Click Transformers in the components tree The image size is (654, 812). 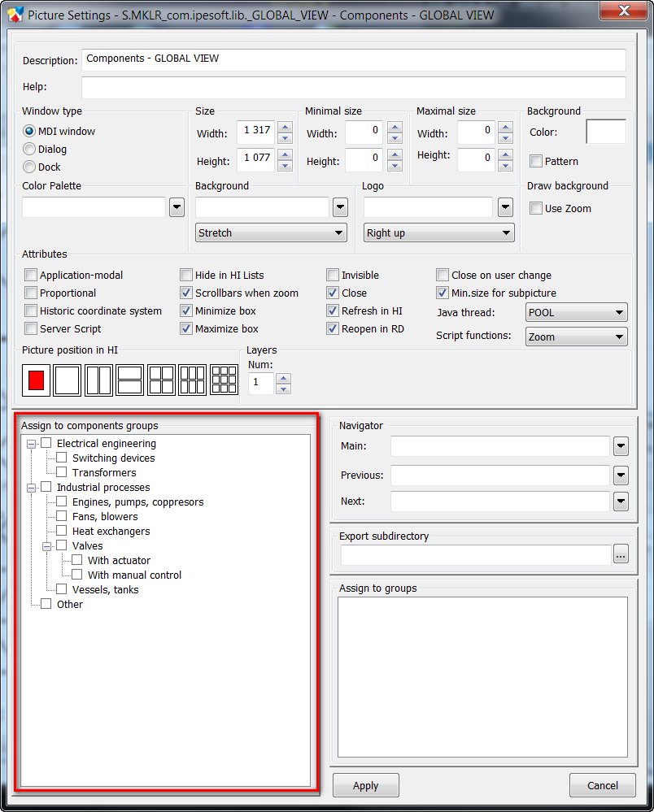(x=104, y=473)
